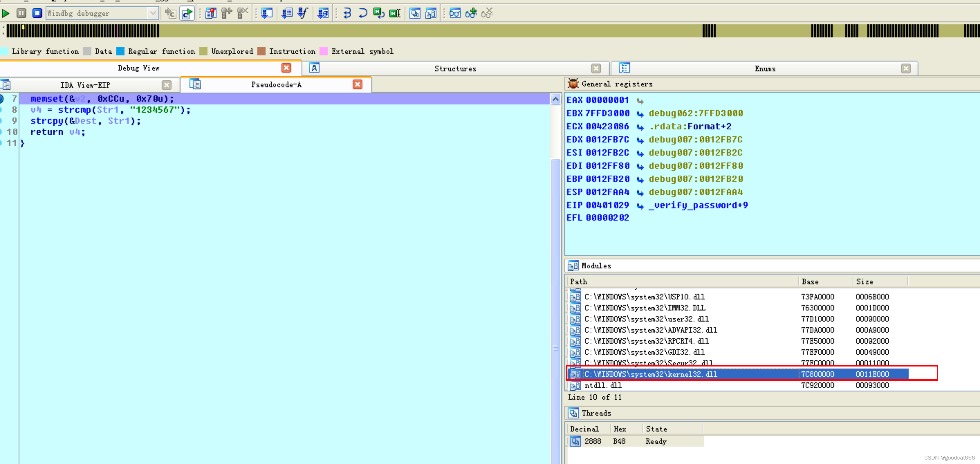This screenshot has height=464, width=980.
Task: Run until return icon
Action: [379, 14]
